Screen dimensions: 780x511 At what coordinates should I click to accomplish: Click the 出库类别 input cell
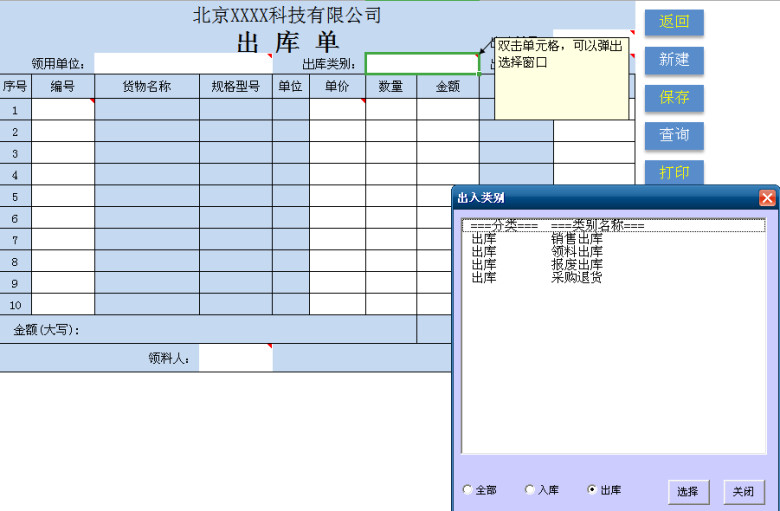422,64
